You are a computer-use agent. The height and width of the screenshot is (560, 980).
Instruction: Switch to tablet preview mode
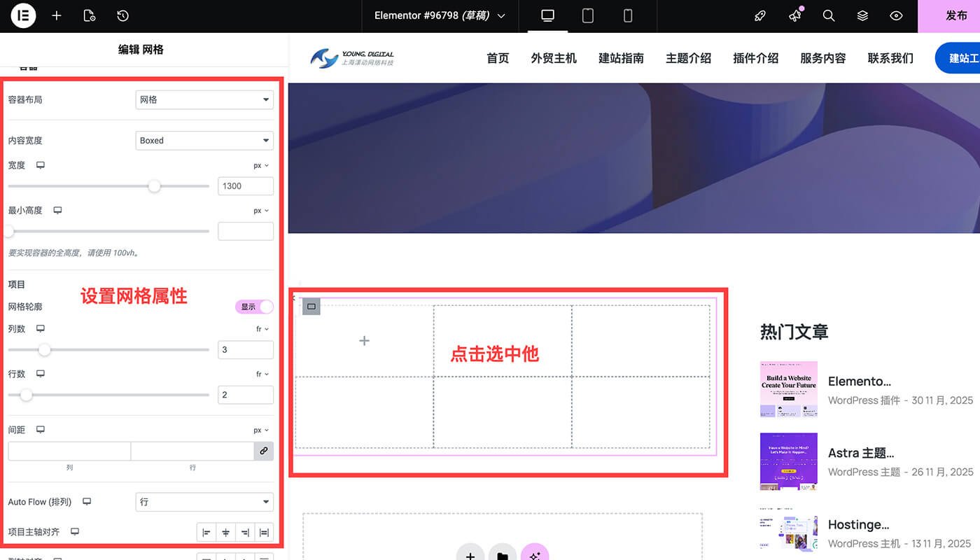click(x=587, y=15)
